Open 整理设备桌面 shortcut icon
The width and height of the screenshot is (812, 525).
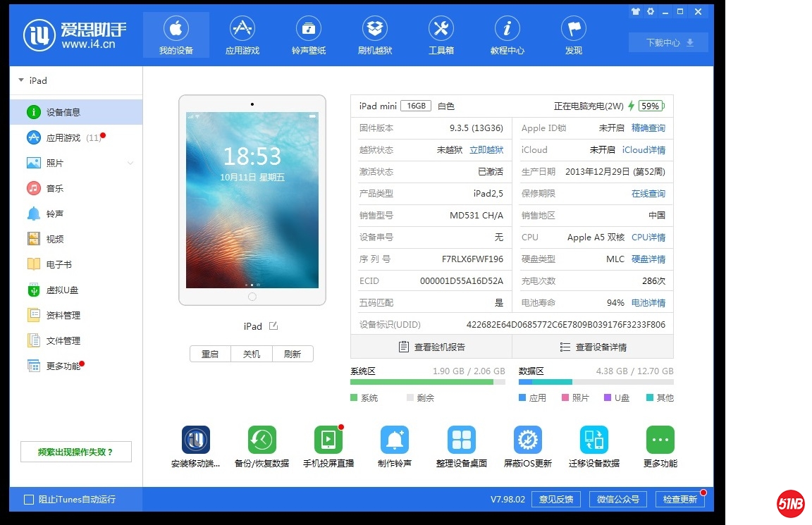click(x=462, y=440)
